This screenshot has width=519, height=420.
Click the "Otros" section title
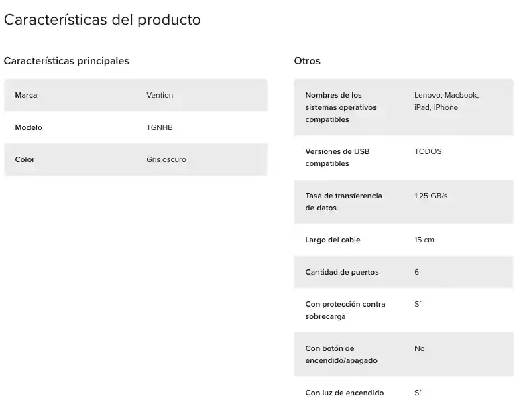click(307, 61)
